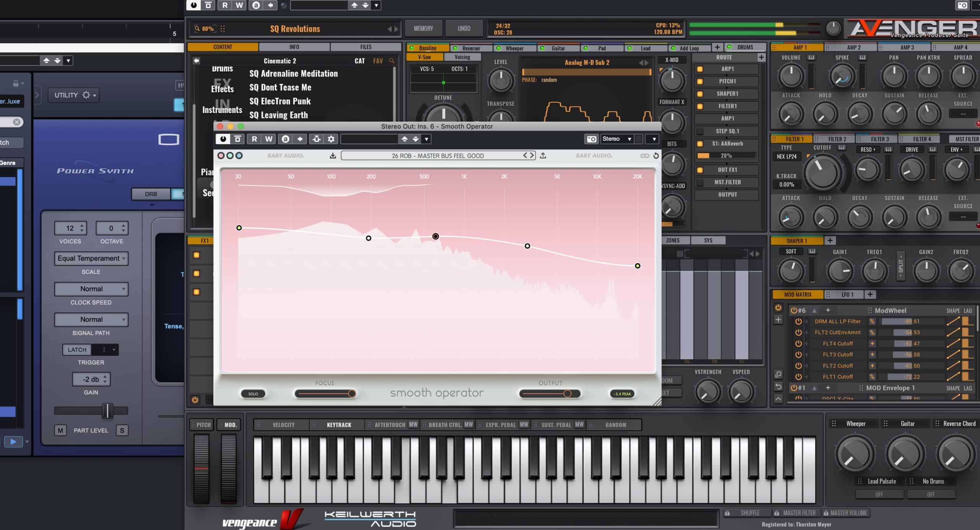Image resolution: width=980 pixels, height=530 pixels.
Task: Export preset with upload arrow icon
Action: tap(543, 155)
